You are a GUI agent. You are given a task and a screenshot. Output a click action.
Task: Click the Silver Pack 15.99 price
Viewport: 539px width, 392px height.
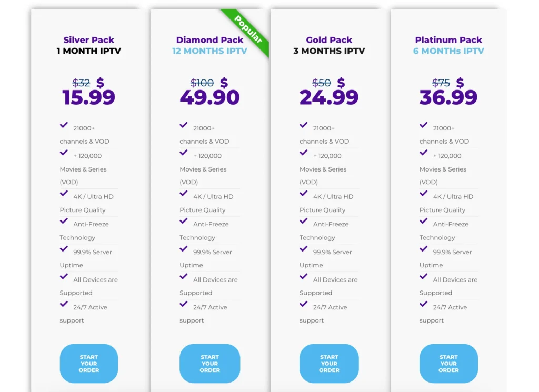coord(88,97)
